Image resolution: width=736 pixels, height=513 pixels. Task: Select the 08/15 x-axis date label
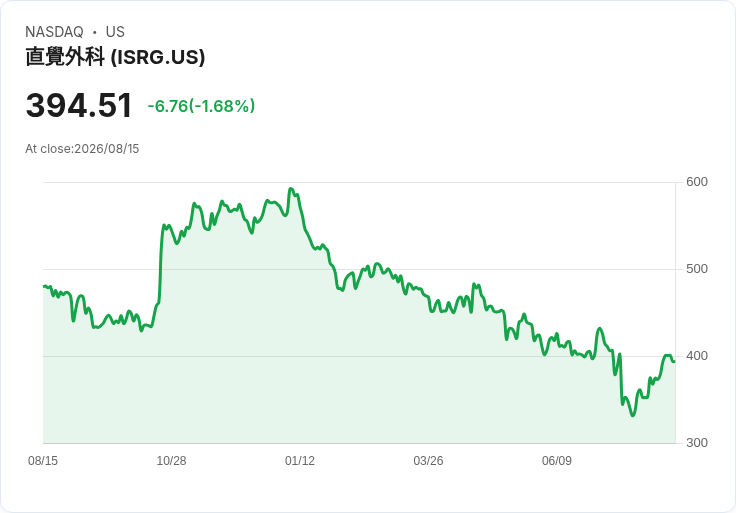[43, 460]
